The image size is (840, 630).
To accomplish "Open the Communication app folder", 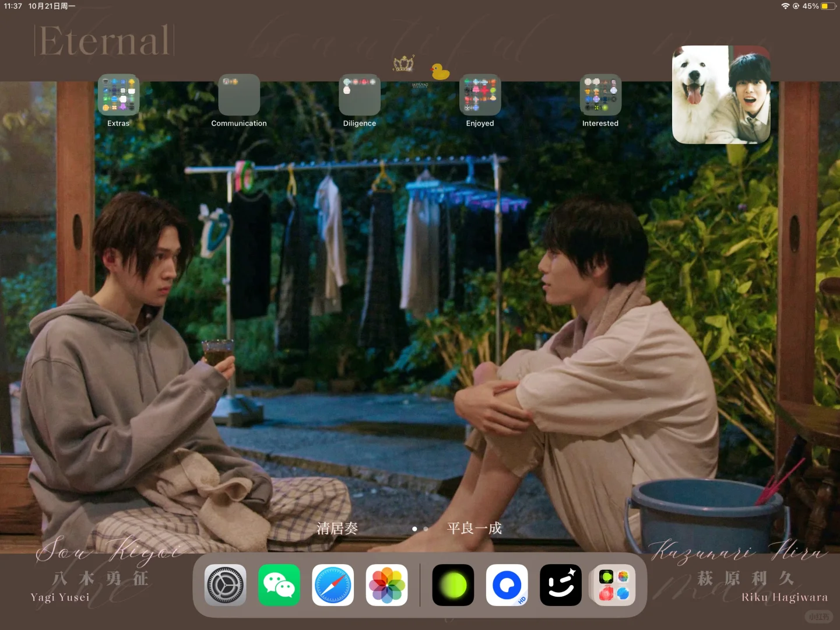I will 239,94.
